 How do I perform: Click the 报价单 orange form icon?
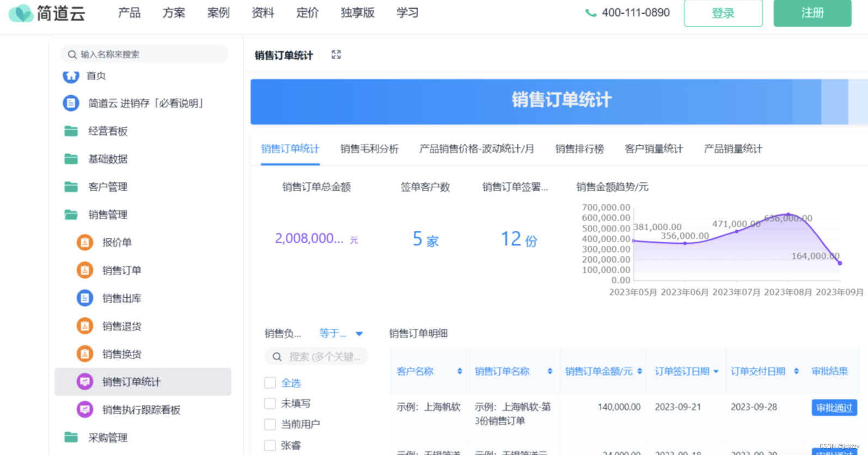tap(85, 242)
